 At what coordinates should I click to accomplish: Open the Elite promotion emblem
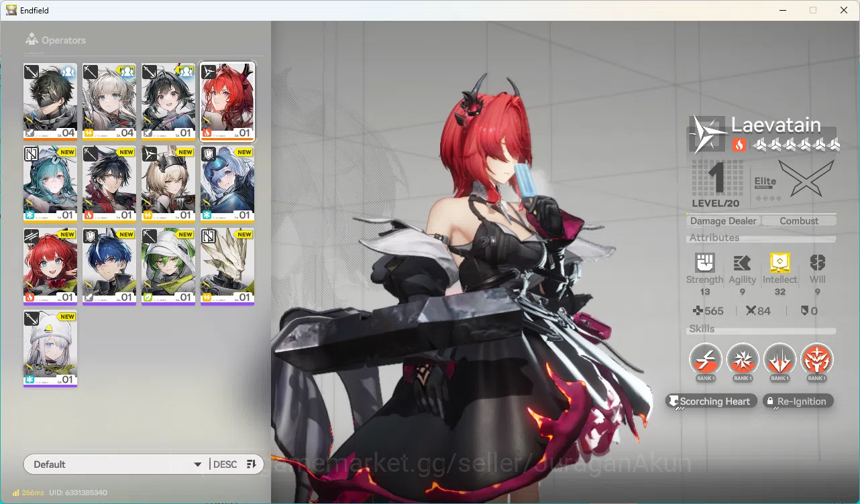[806, 179]
